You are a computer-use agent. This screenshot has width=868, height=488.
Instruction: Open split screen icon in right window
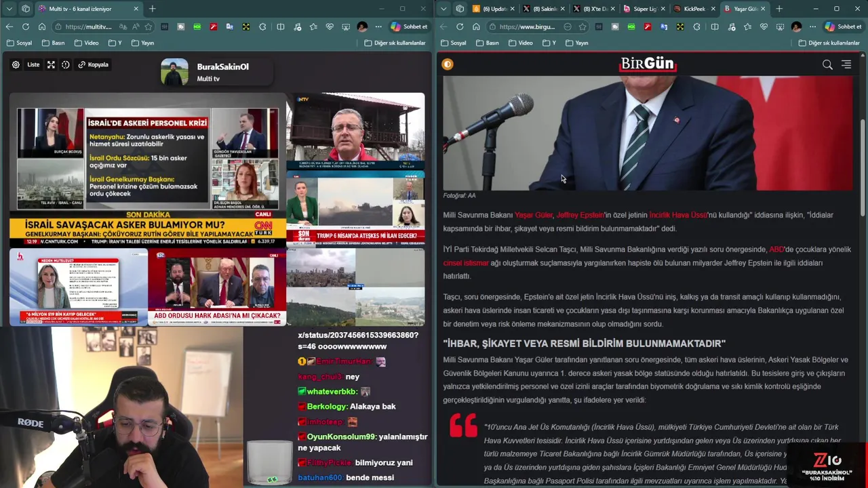click(715, 26)
